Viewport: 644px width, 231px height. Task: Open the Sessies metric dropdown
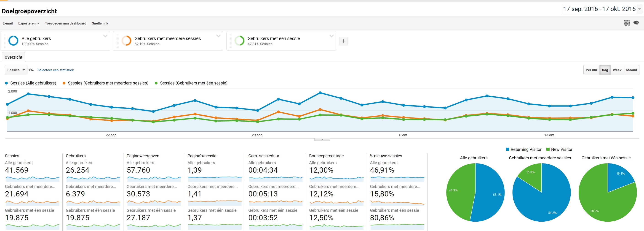tap(16, 70)
